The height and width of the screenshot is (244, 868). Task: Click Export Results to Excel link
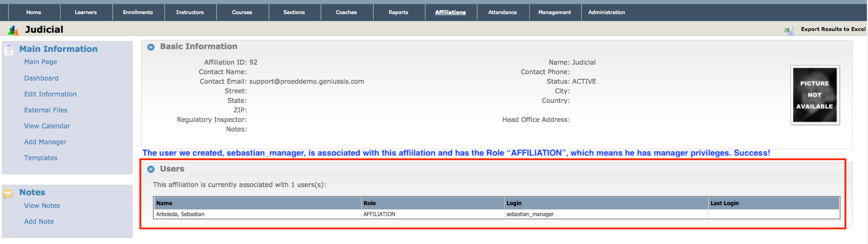tap(833, 29)
